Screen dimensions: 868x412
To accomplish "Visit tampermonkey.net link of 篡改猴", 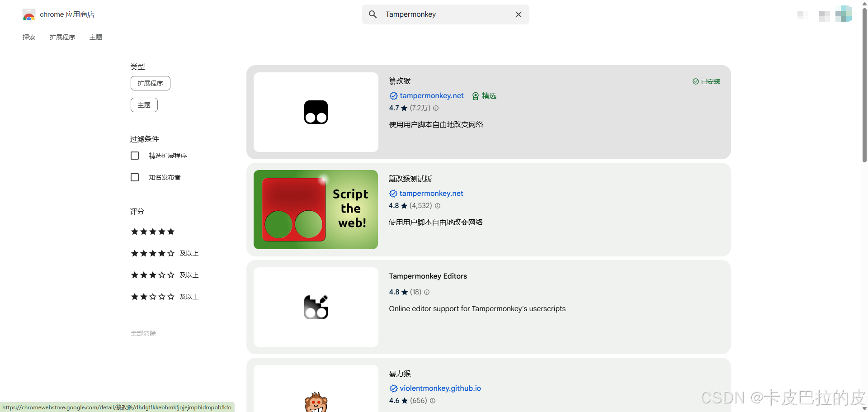I will click(432, 96).
